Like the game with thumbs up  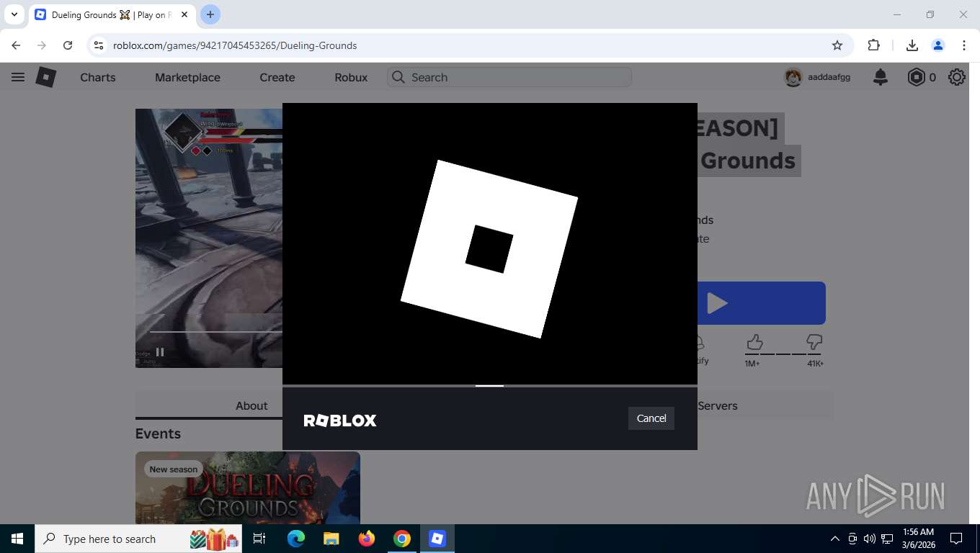[754, 342]
